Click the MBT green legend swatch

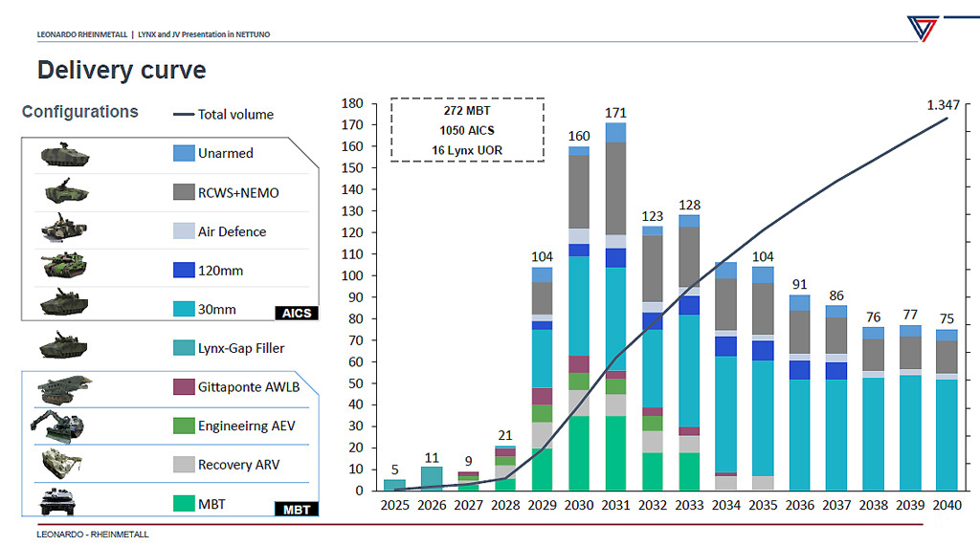184,503
